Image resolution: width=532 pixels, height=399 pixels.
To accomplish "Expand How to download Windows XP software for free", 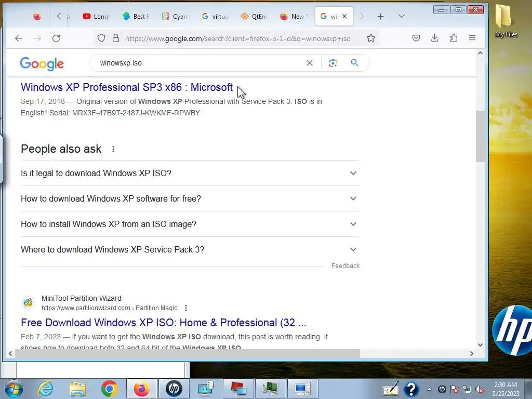I will [190, 198].
